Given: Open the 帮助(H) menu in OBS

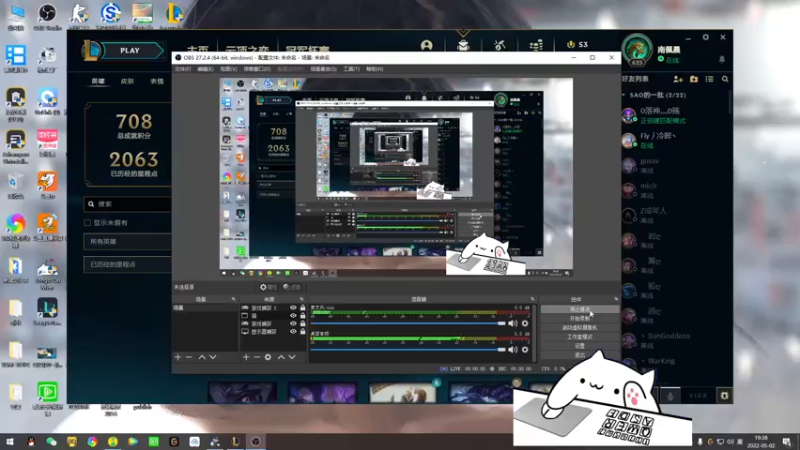Looking at the screenshot, I should tap(374, 69).
